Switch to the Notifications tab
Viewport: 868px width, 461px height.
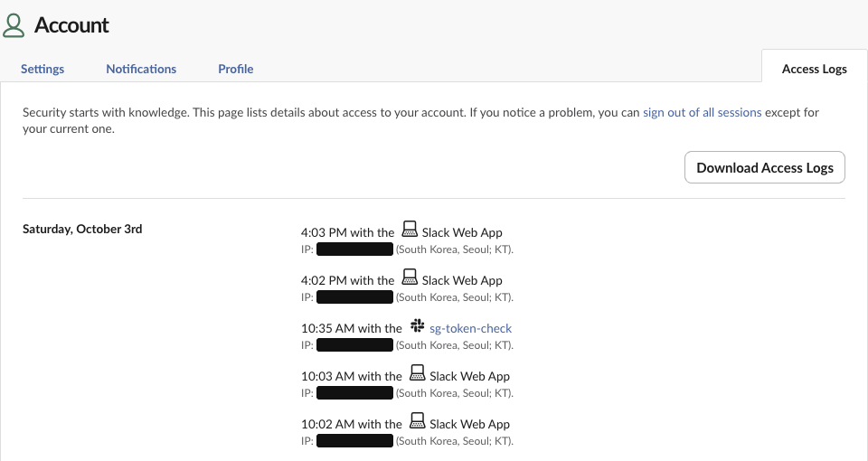pyautogui.click(x=141, y=69)
